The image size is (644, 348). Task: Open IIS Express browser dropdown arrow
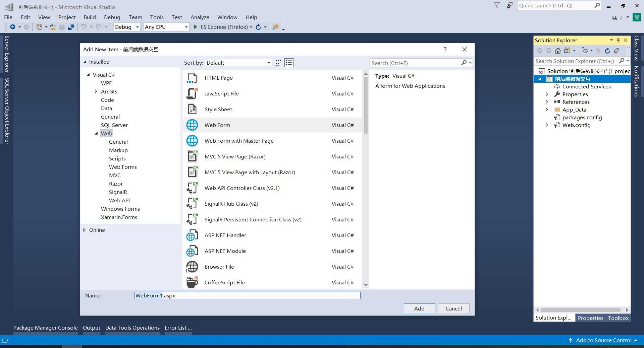pyautogui.click(x=251, y=27)
